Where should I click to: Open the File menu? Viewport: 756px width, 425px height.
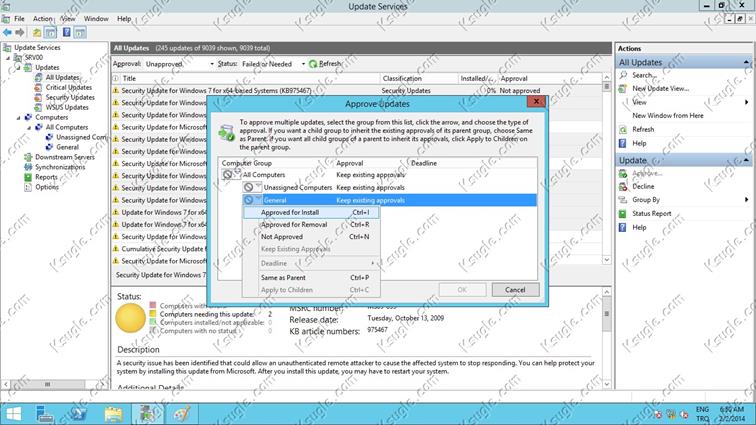[x=19, y=19]
